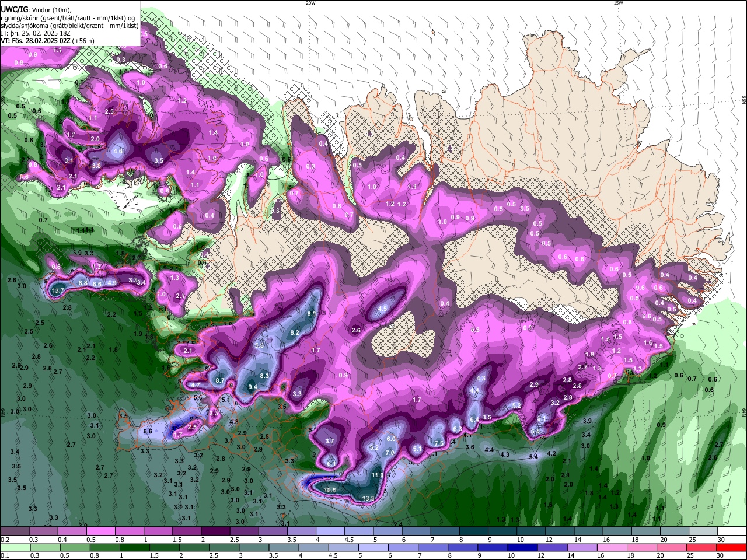Select darkest purple swatch between 2 and 2.5, upper legend
Viewport: 747px width, 560px height.
[x=215, y=531]
